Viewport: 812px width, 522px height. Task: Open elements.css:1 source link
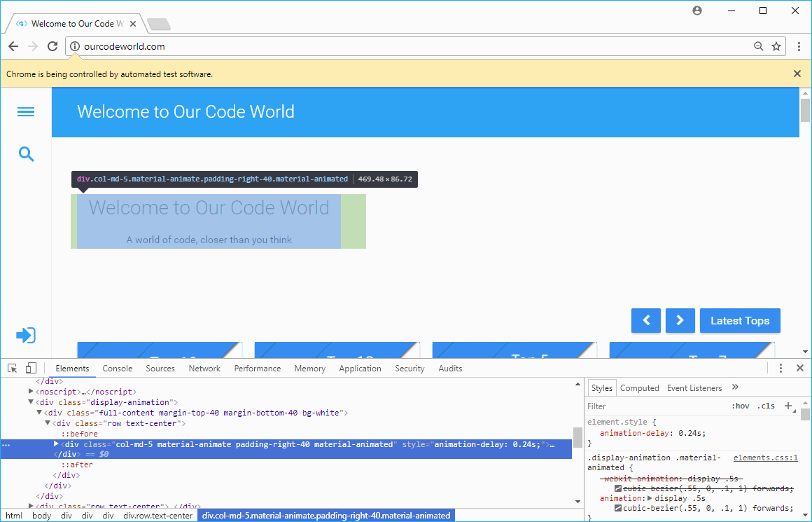[x=765, y=458]
